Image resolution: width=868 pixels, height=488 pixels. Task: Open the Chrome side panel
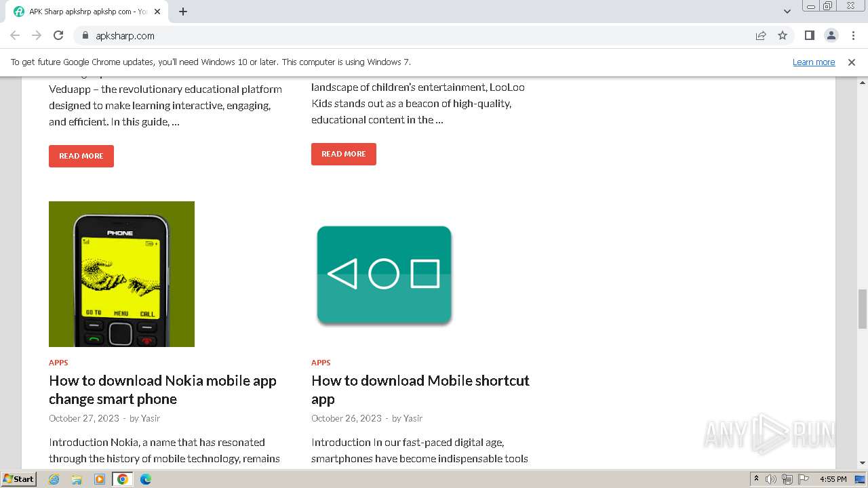point(809,35)
